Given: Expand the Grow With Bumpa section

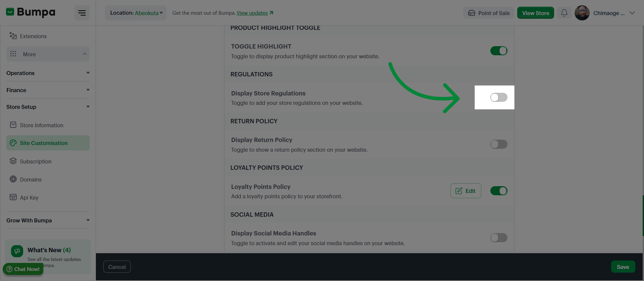Looking at the screenshot, I should [x=48, y=220].
